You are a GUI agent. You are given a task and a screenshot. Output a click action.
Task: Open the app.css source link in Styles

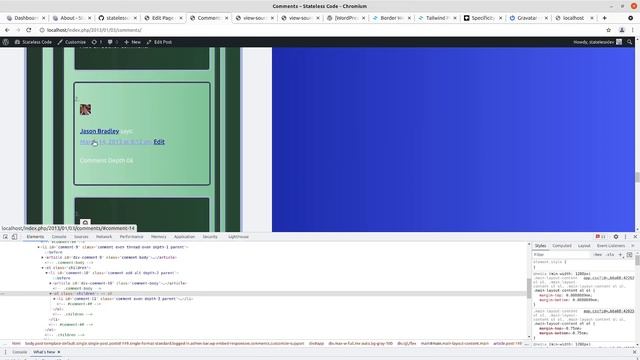click(x=609, y=278)
